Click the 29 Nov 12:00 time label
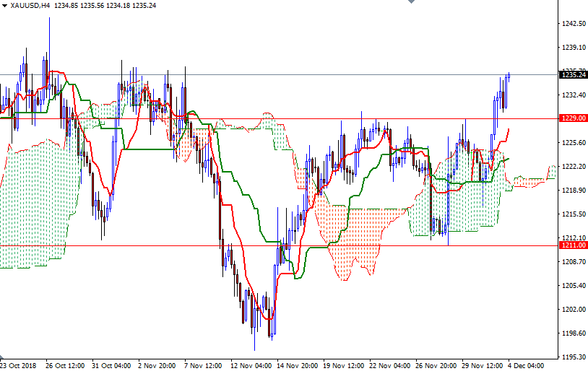 click(x=483, y=366)
